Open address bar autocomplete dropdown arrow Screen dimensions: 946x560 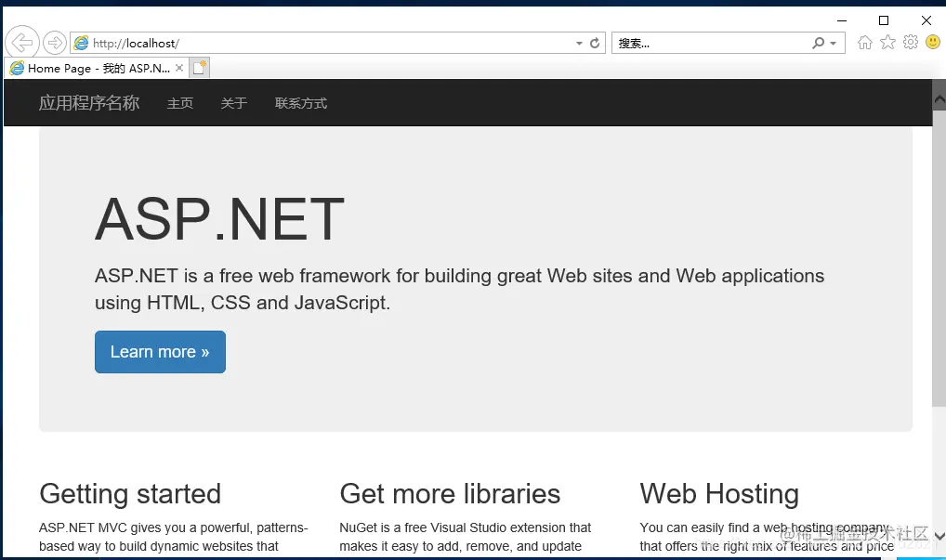pyautogui.click(x=579, y=44)
